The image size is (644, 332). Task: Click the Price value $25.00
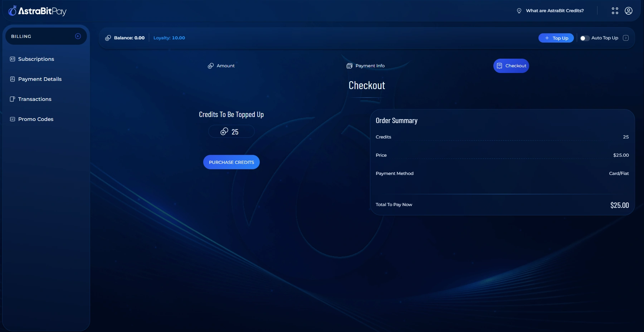coord(621,155)
